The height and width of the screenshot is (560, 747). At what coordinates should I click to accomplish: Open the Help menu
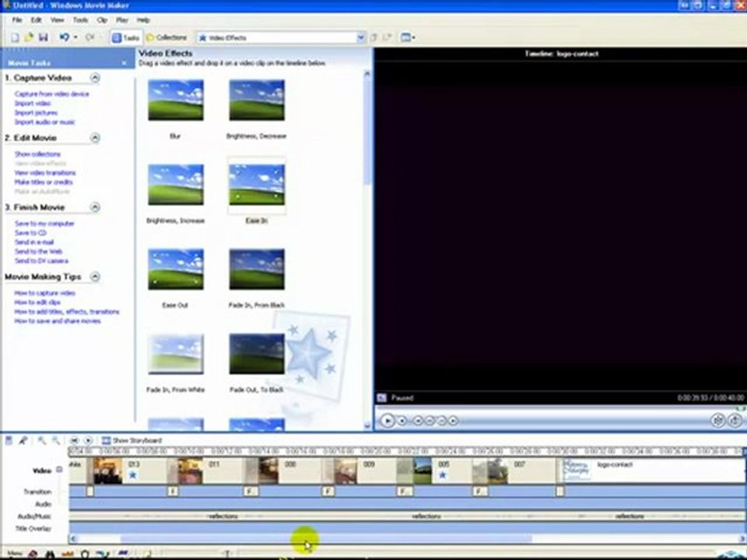(143, 20)
